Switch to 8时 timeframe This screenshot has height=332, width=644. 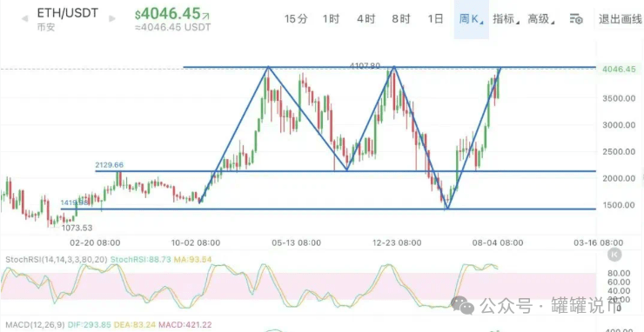point(401,19)
